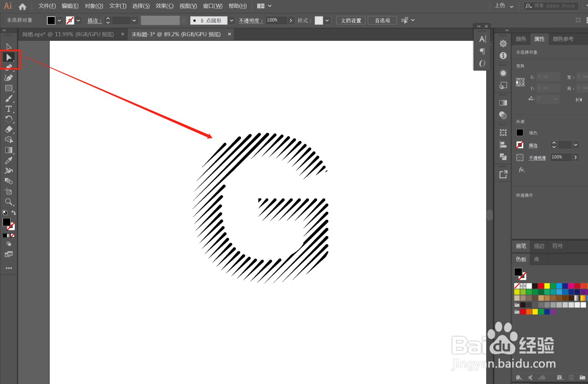Open the Asset Export panel icon
The width and height of the screenshot is (588, 384).
(503, 174)
